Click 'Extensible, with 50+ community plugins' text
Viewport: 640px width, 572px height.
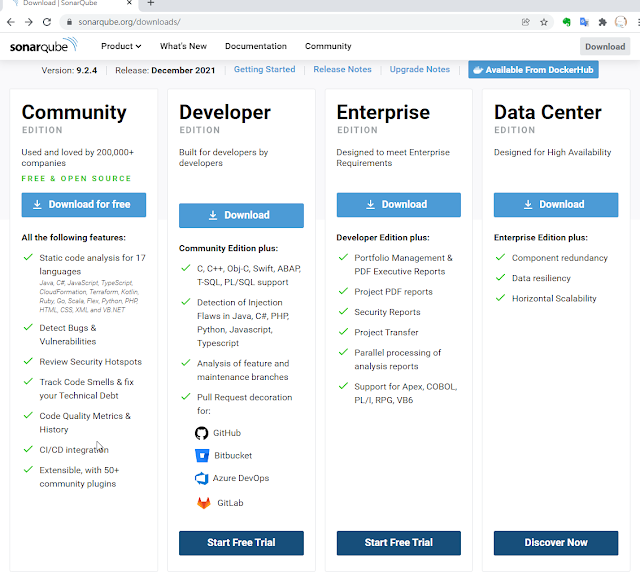[79, 477]
